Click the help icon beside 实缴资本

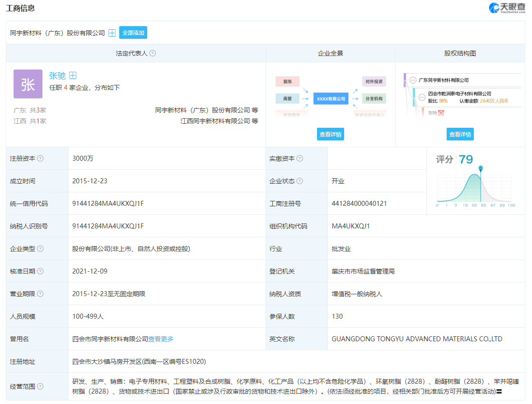[300, 158]
